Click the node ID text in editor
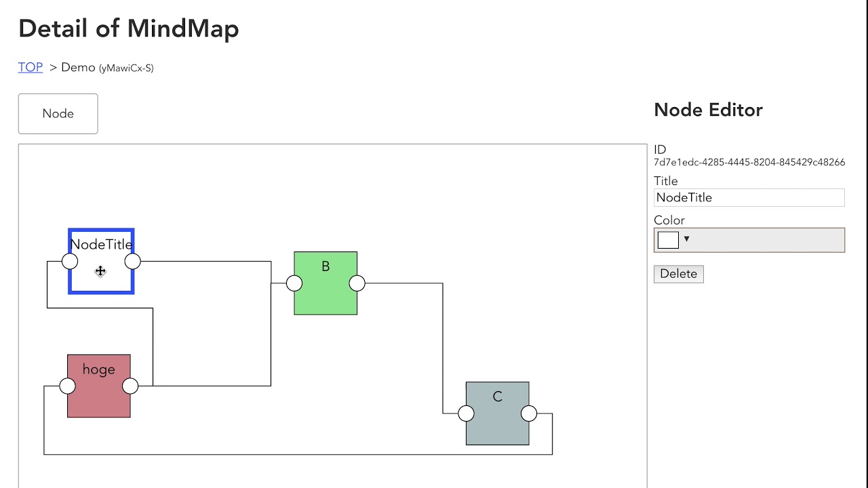Image resolution: width=868 pixels, height=488 pixels. pyautogui.click(x=749, y=163)
